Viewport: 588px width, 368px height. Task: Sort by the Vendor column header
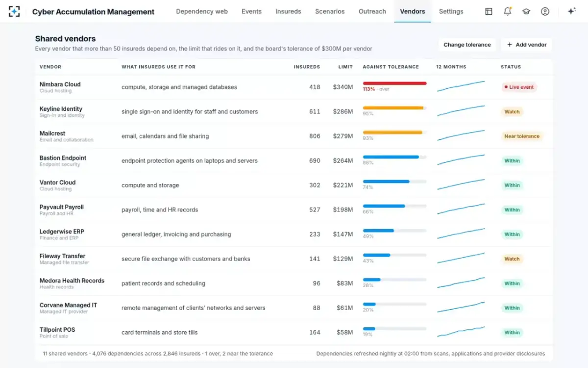[x=50, y=67]
